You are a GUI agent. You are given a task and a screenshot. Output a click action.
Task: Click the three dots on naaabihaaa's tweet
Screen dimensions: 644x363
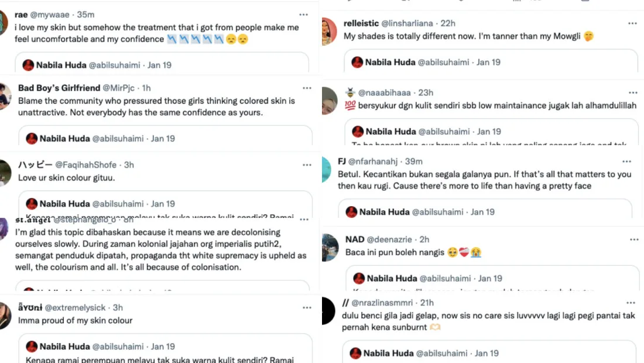(x=632, y=93)
